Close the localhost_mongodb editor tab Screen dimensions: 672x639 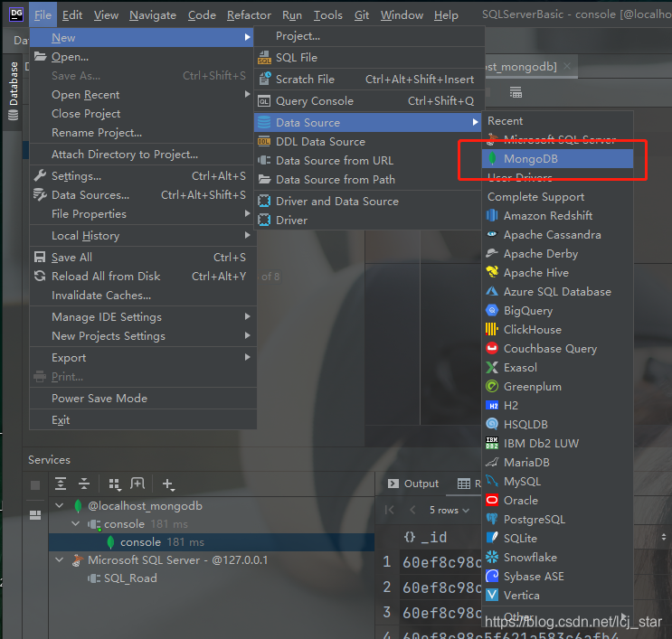point(566,66)
